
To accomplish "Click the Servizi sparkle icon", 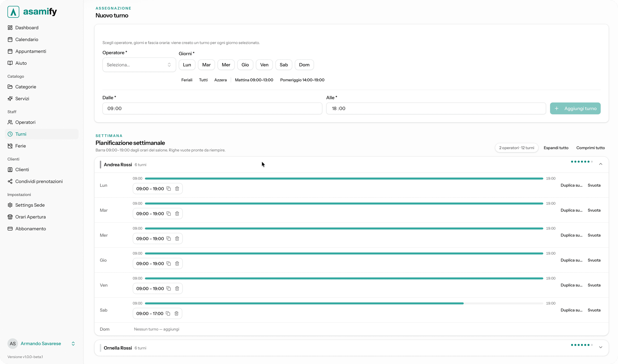I will pos(10,99).
